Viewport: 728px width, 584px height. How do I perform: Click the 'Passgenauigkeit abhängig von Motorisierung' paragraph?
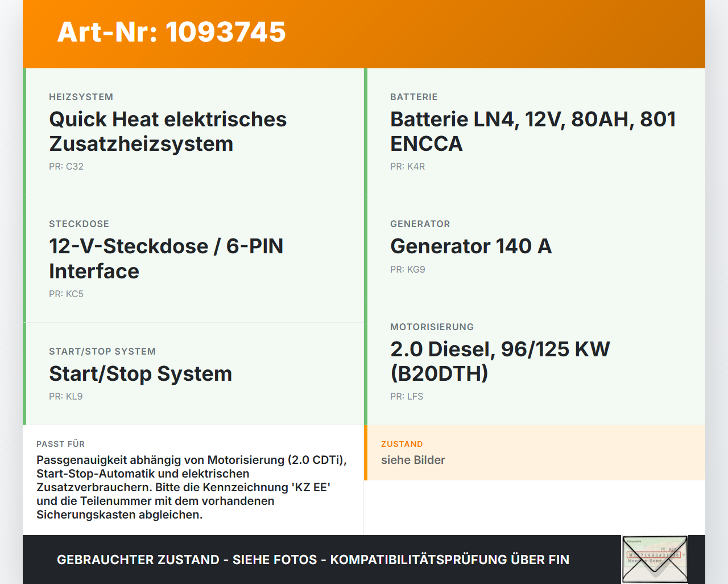(192, 487)
